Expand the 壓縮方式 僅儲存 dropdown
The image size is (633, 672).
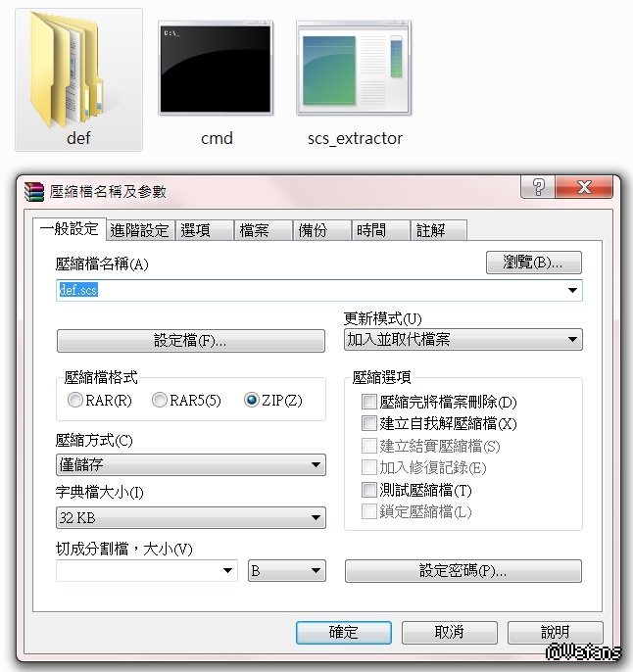pos(191,464)
